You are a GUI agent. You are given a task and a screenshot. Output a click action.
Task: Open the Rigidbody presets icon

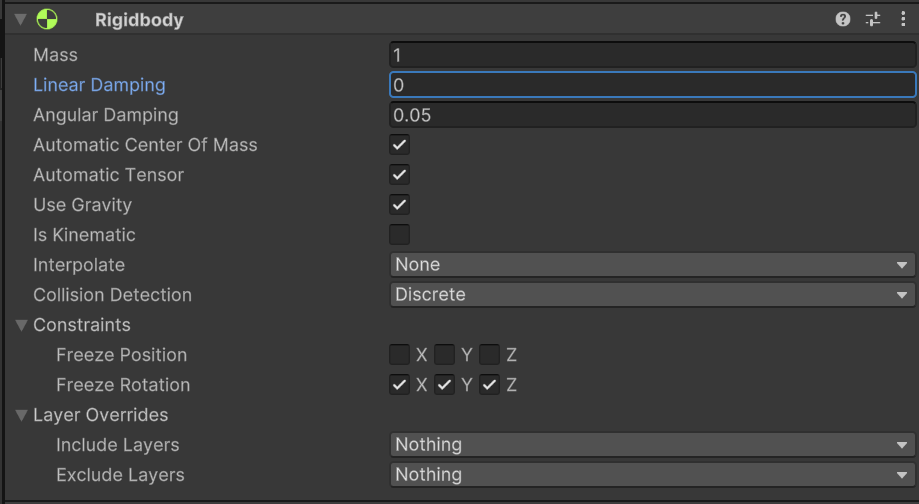pos(873,19)
